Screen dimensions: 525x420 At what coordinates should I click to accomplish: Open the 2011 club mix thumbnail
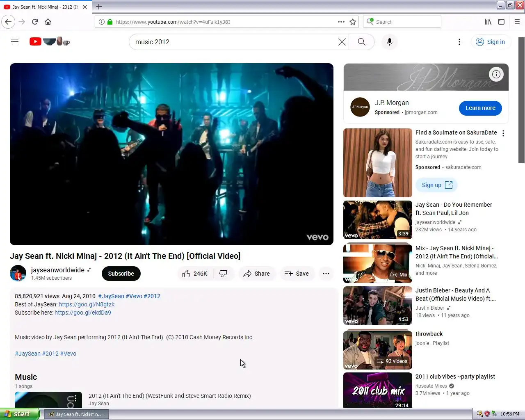378,390
